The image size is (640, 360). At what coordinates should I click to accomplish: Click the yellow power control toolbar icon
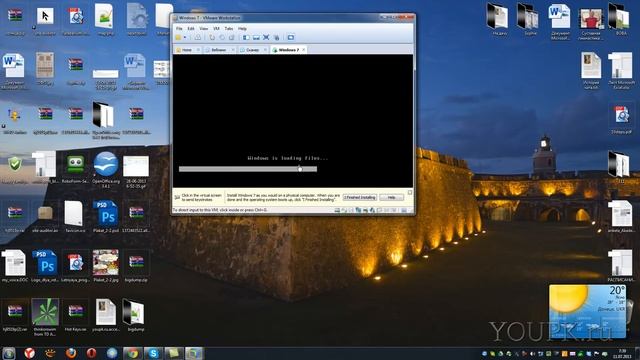pyautogui.click(x=178, y=38)
